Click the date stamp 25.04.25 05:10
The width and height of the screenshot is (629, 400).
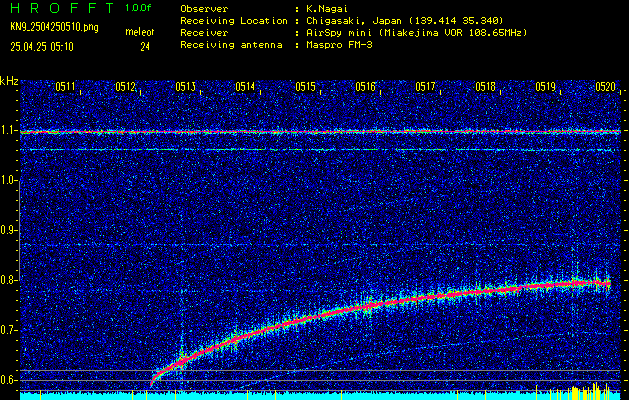pos(42,47)
